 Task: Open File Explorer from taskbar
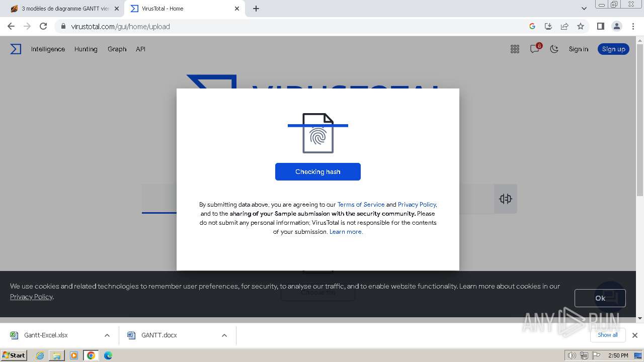[x=57, y=355]
